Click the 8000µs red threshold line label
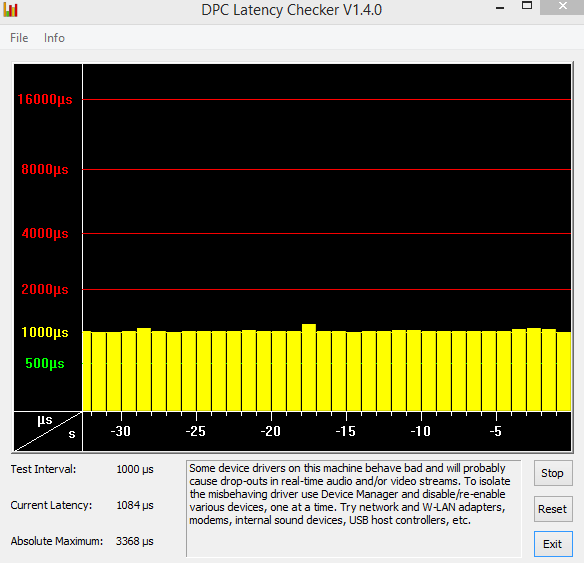This screenshot has width=584, height=563. pos(45,169)
